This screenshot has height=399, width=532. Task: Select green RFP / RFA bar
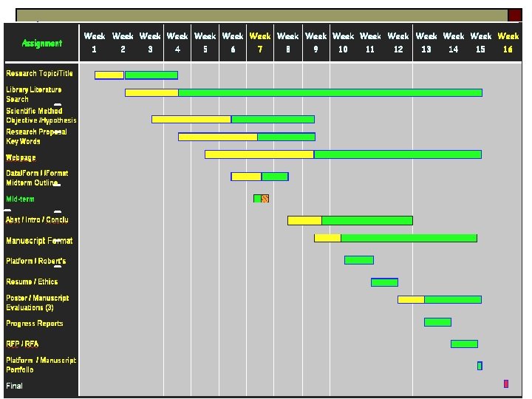pos(464,344)
